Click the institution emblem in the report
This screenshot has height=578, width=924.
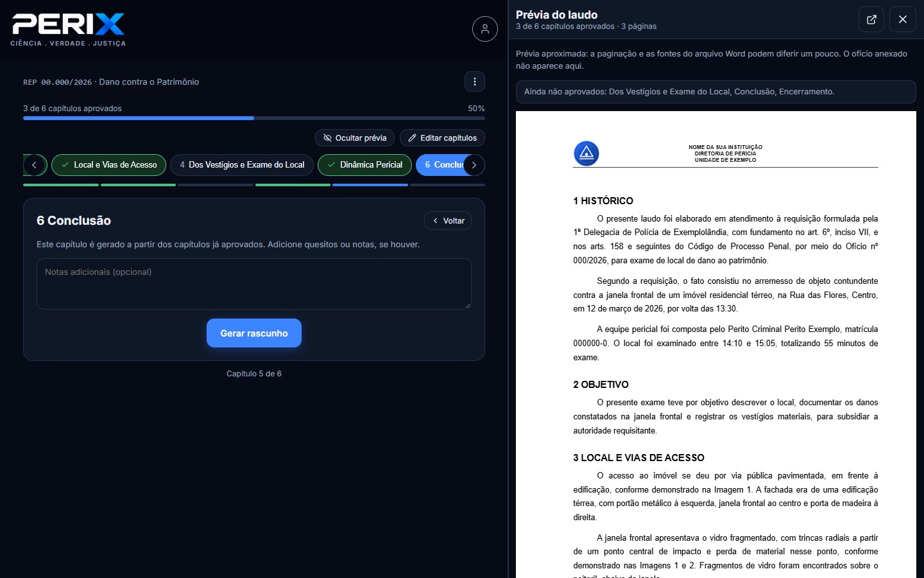click(586, 153)
